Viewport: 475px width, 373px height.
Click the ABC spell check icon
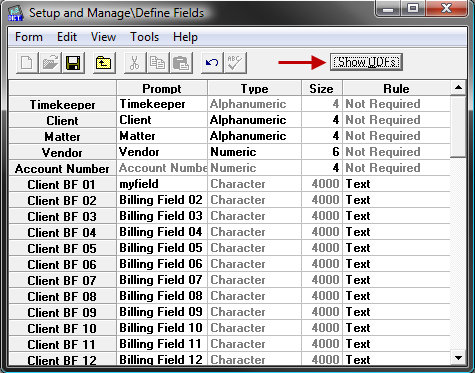pyautogui.click(x=235, y=63)
